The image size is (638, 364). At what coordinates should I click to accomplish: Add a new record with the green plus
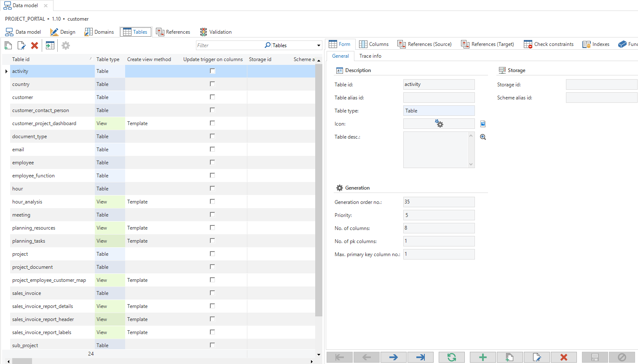pos(483,357)
